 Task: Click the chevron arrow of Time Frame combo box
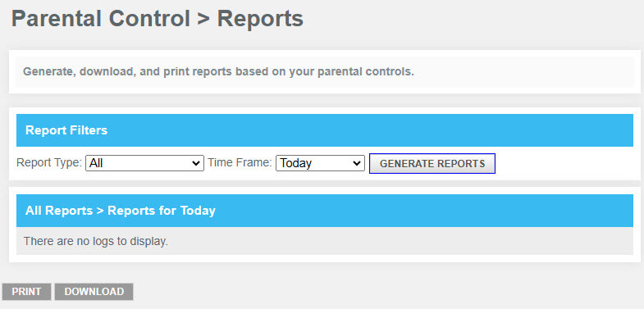pos(357,163)
